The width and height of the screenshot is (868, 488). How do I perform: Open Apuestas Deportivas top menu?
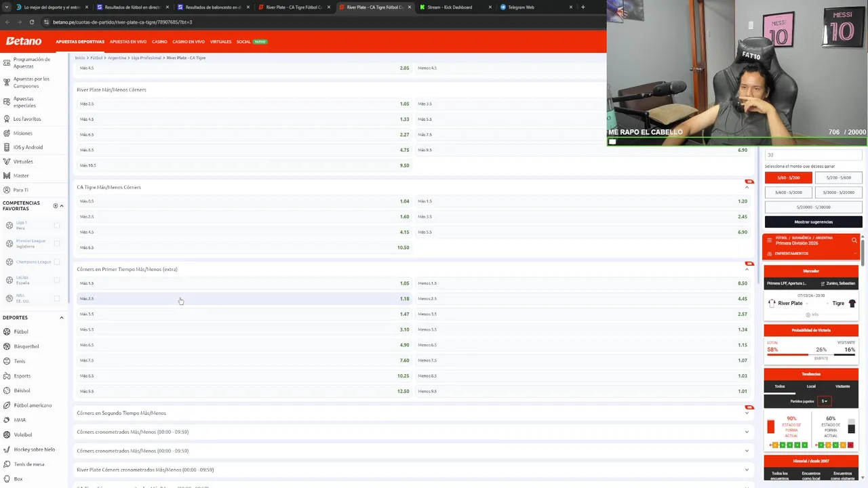(x=80, y=42)
